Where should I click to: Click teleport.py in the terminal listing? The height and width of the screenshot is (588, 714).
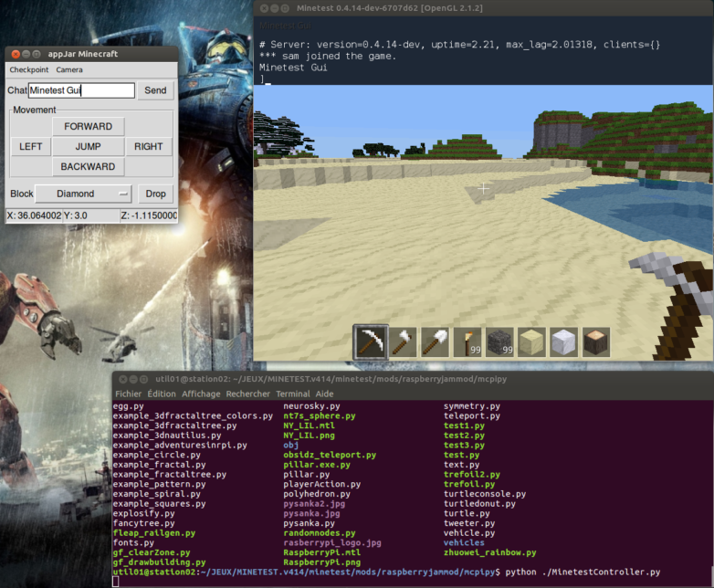tap(472, 415)
